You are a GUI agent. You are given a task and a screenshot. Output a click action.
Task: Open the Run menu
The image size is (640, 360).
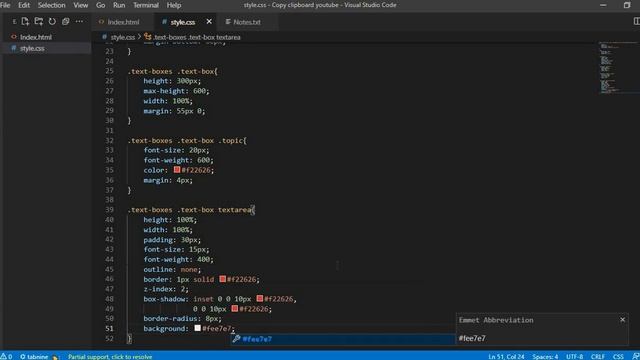(x=119, y=5)
